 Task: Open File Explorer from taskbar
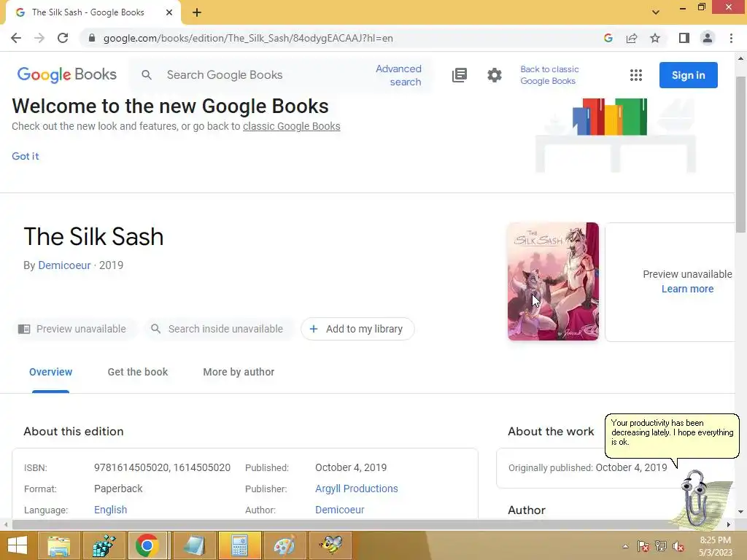(x=58, y=545)
